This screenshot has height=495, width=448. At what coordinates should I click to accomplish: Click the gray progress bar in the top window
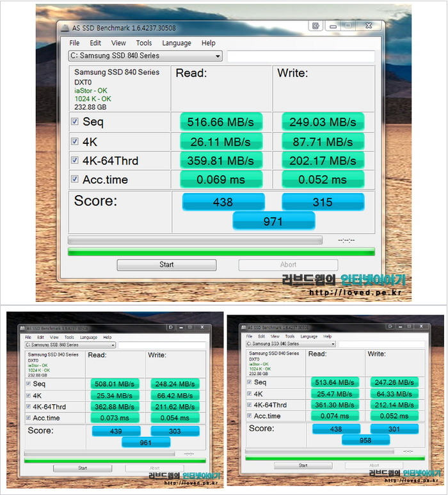(195, 240)
